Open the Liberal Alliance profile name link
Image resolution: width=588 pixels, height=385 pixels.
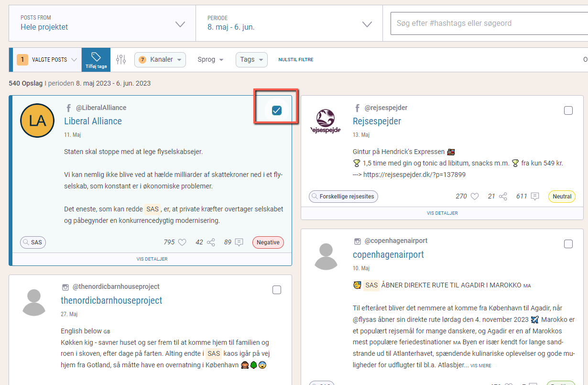tap(93, 121)
